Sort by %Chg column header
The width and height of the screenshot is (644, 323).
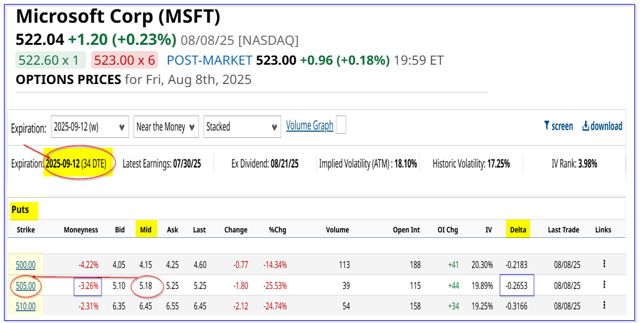point(277,230)
